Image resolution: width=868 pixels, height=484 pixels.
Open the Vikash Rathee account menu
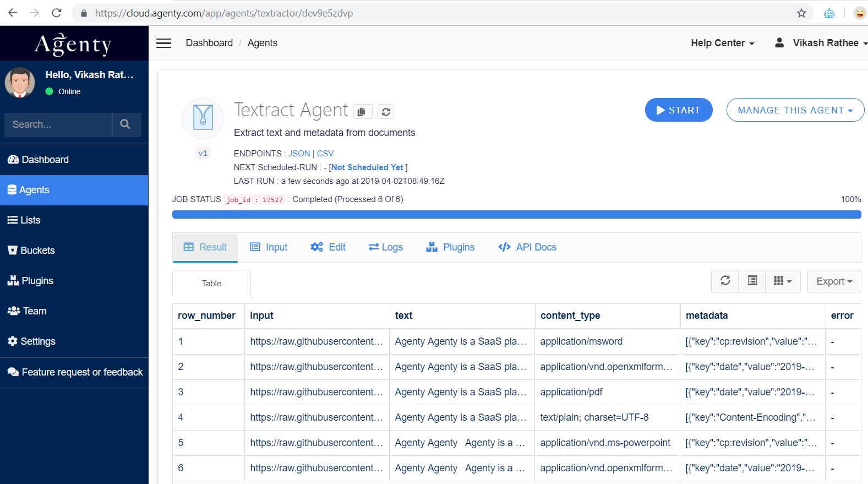click(x=821, y=43)
